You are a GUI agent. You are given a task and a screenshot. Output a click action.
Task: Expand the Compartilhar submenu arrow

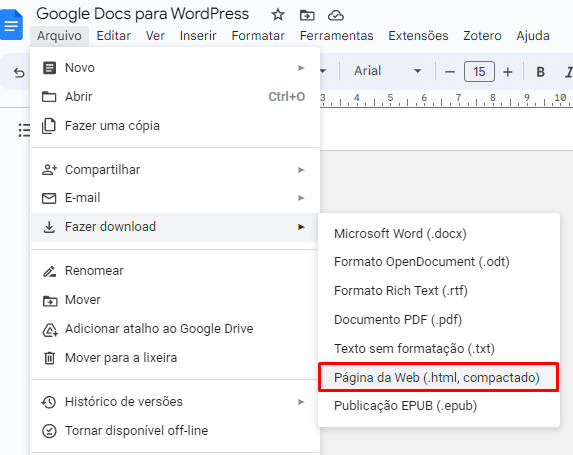[301, 170]
